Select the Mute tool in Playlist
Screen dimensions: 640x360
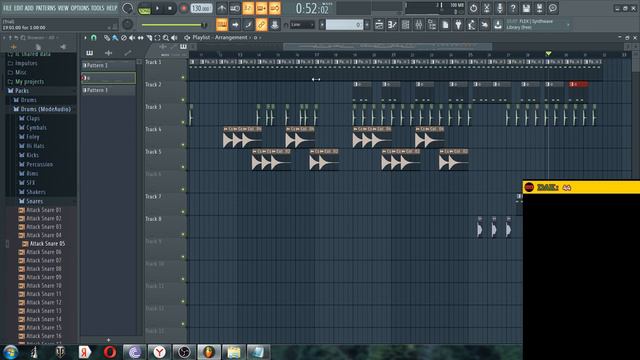[x=132, y=38]
